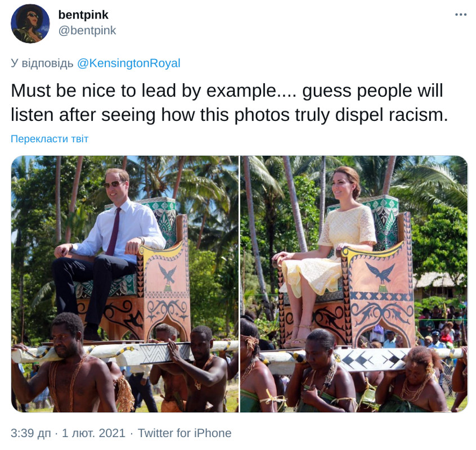Open the 'Twitter for iPhone' source link
This screenshot has width=476, height=450.
tap(185, 433)
